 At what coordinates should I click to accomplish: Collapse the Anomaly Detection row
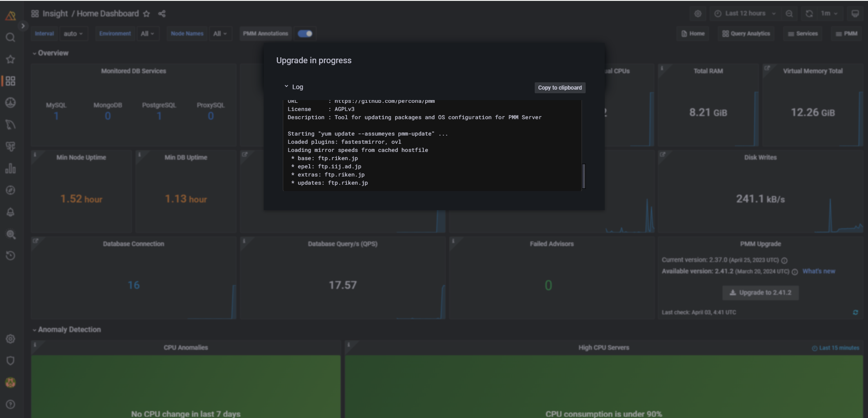[67, 330]
